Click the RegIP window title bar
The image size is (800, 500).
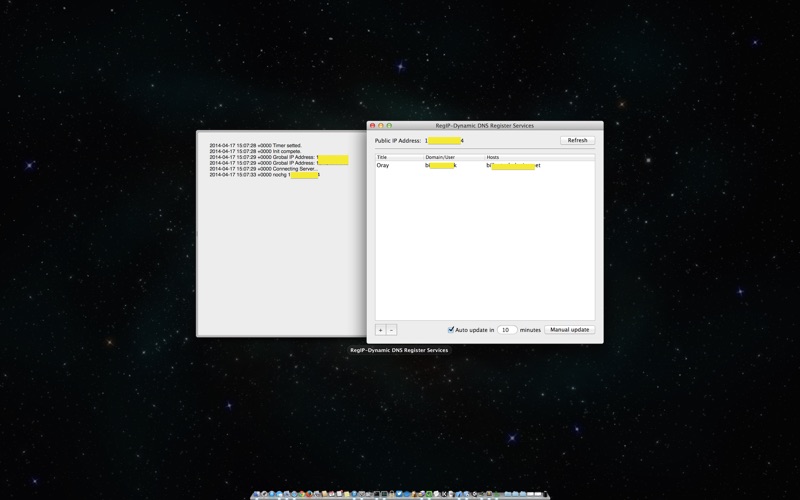point(485,126)
